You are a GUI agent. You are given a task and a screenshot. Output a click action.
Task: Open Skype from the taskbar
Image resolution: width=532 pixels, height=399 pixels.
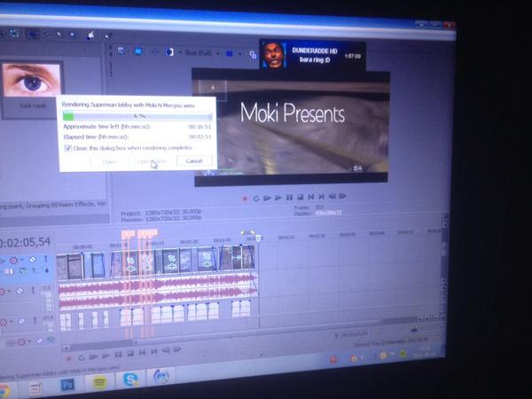(130, 379)
